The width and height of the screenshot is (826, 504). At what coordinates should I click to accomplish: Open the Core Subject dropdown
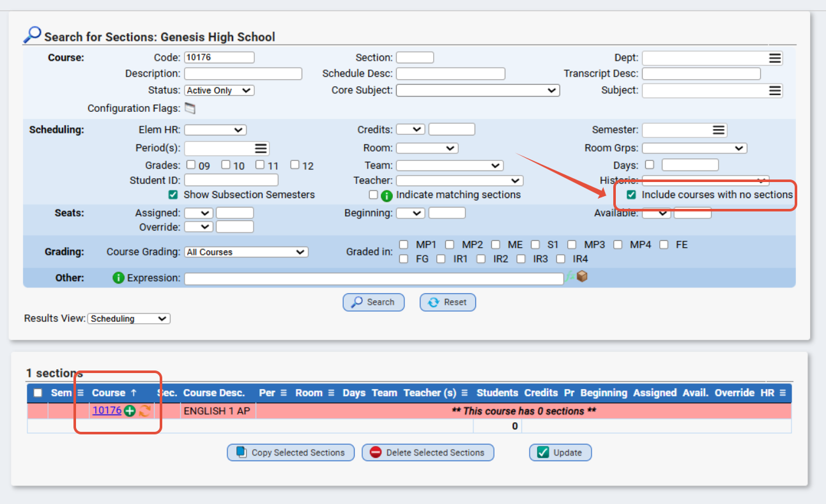pos(478,91)
